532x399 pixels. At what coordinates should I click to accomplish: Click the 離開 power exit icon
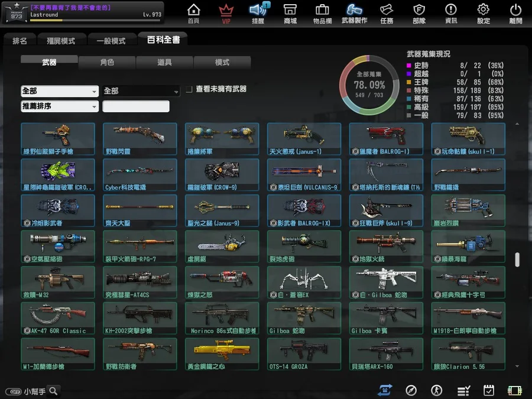point(515,13)
